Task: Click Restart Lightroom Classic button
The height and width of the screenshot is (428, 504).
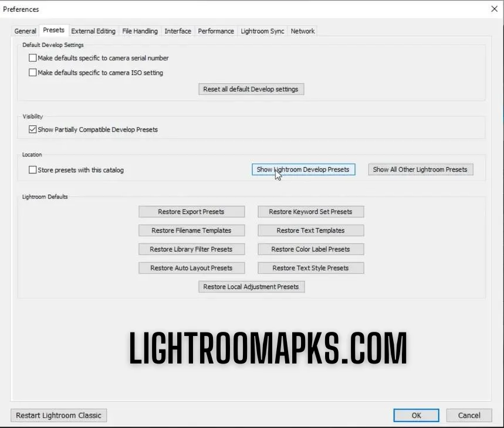Action: click(59, 416)
